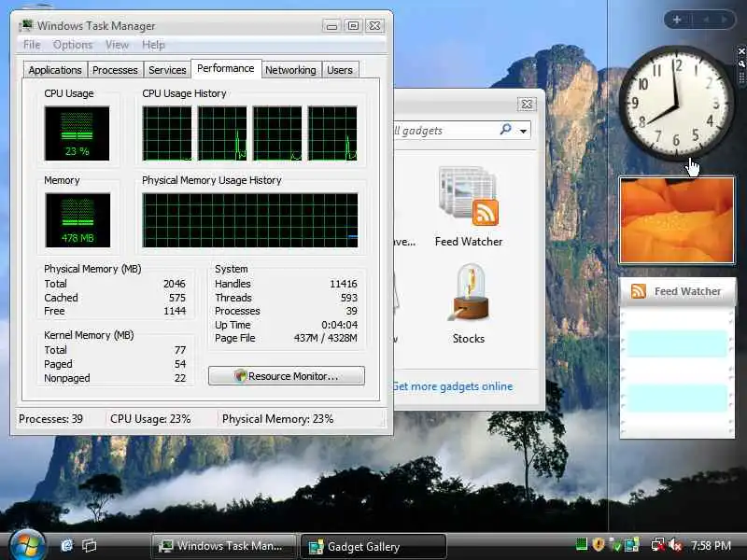This screenshot has width=747, height=560.
Task: Click the Feed Watcher RSS icon in sidebar
Action: point(639,291)
